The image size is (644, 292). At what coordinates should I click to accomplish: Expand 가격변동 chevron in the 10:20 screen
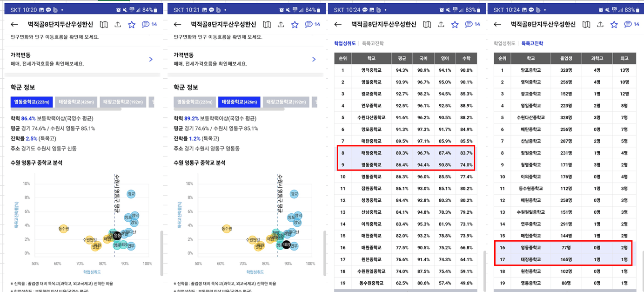pyautogui.click(x=151, y=59)
